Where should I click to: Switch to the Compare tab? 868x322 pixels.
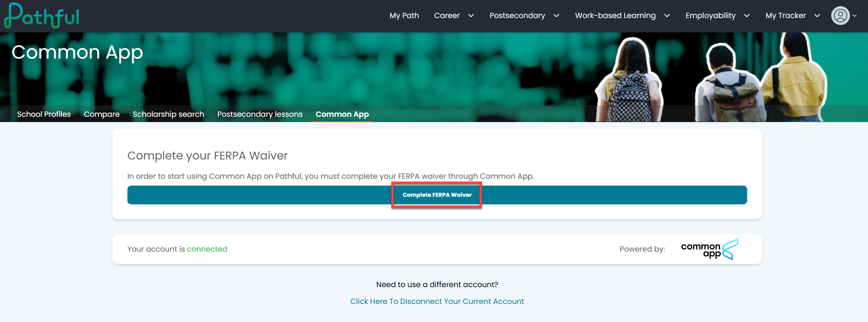click(x=102, y=114)
